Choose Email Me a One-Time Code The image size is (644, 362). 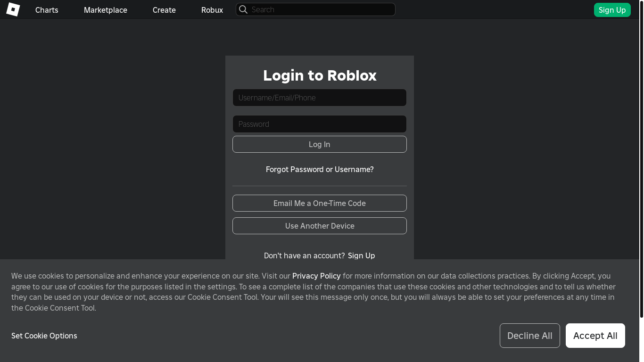[320, 203]
